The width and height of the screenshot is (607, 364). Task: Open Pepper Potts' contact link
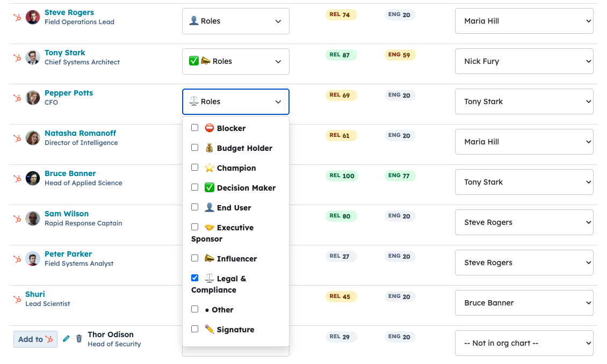coord(69,93)
